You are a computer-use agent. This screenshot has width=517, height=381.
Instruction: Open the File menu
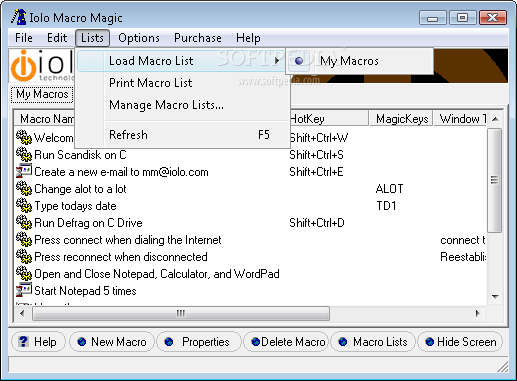(24, 38)
